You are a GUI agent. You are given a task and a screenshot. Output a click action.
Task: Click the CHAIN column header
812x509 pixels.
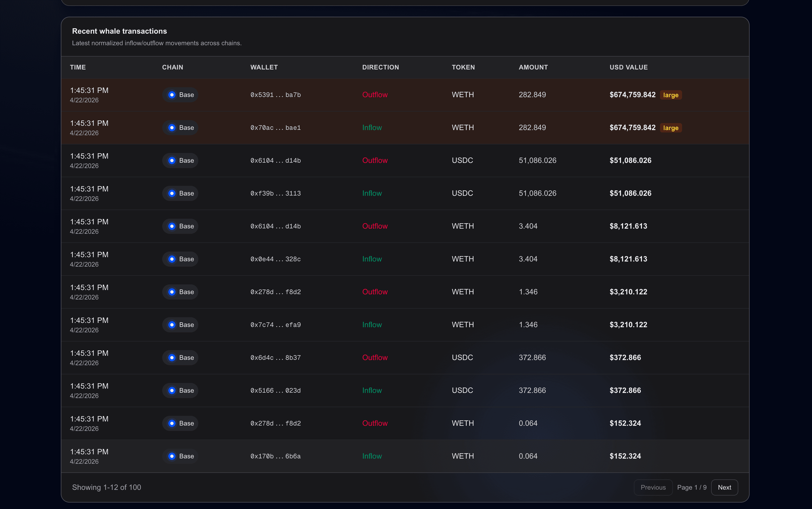[172, 67]
